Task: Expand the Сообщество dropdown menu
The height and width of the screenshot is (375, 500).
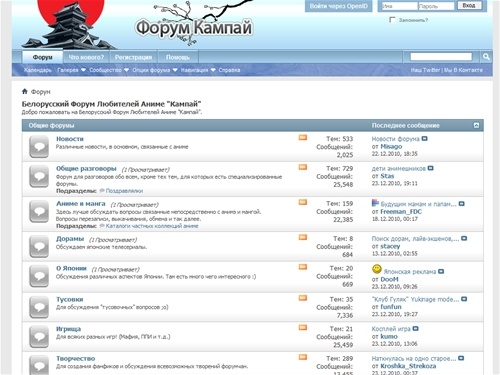Action: (126, 70)
